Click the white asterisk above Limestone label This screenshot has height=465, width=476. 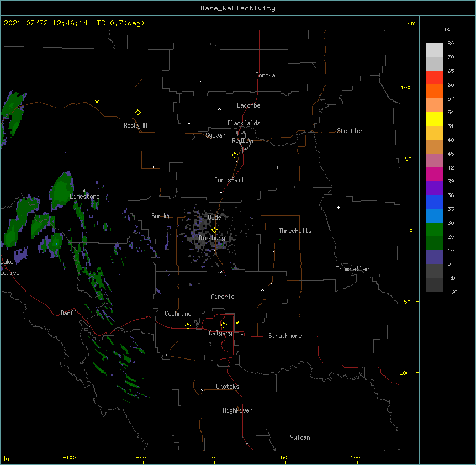click(x=84, y=191)
